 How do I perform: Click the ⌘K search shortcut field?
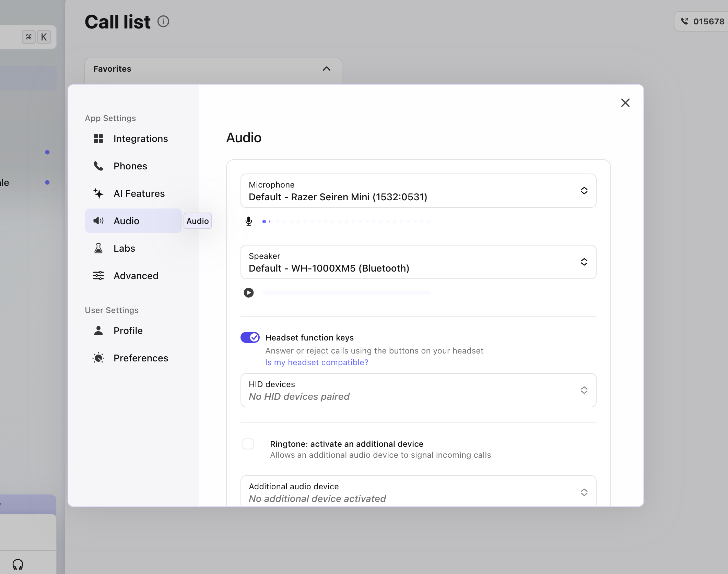28,37
